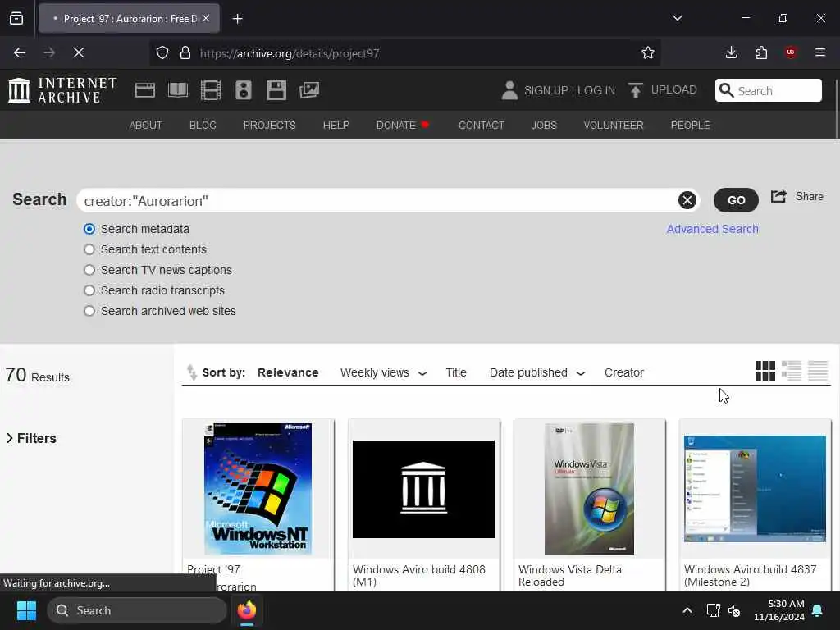Image resolution: width=840 pixels, height=630 pixels.
Task: Open Project '97 Windows NT thumbnail
Action: coord(258,489)
